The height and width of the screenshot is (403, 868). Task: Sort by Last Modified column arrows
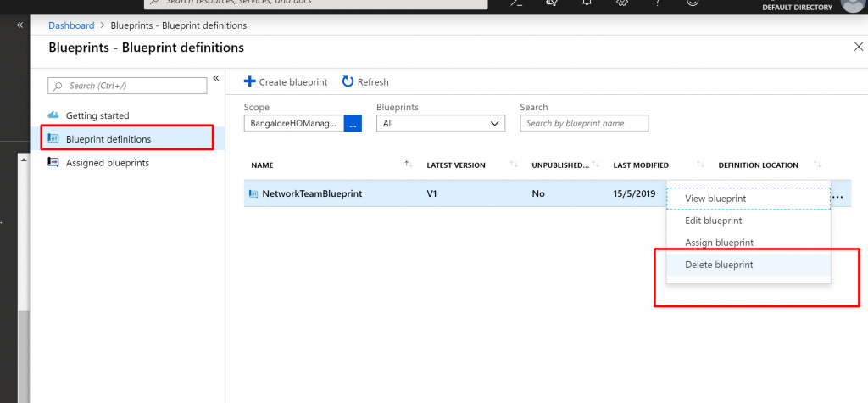tap(700, 165)
